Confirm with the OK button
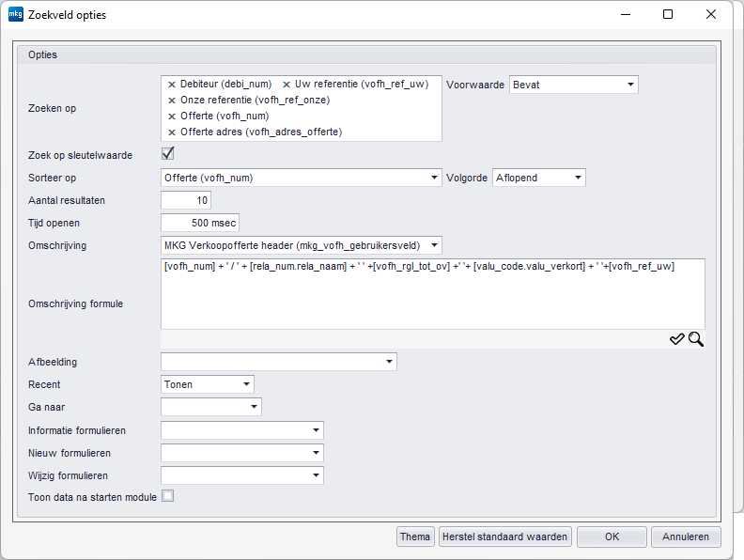 612,537
